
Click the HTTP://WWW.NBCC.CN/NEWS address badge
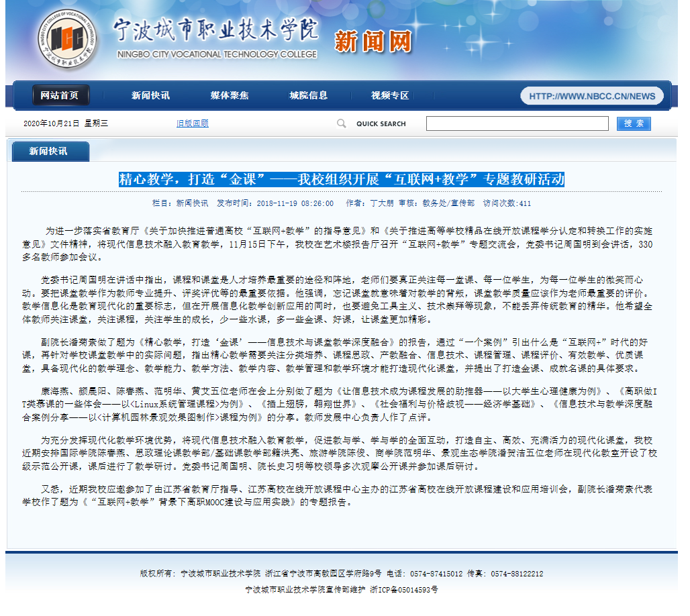click(592, 96)
